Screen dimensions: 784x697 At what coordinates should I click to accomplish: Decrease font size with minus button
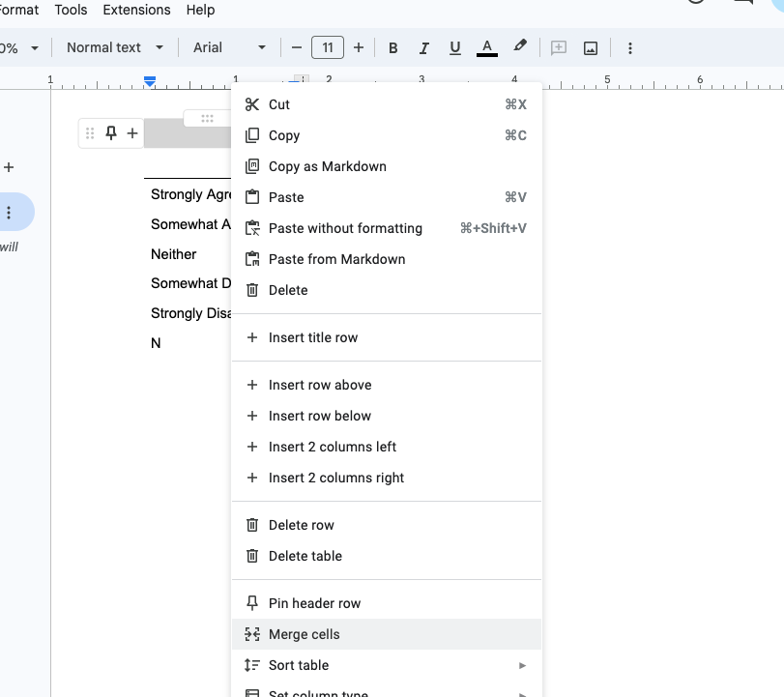coord(297,47)
